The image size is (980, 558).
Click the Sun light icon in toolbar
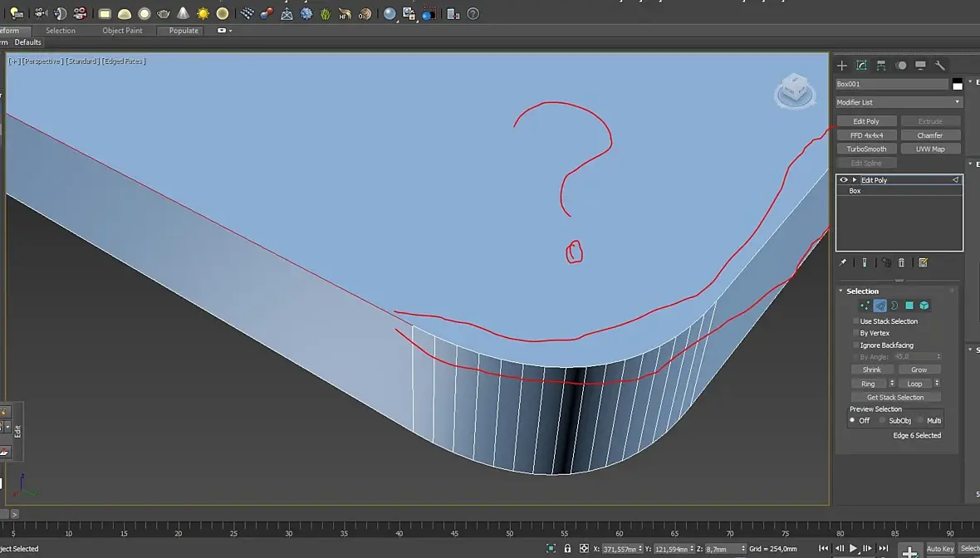point(203,13)
